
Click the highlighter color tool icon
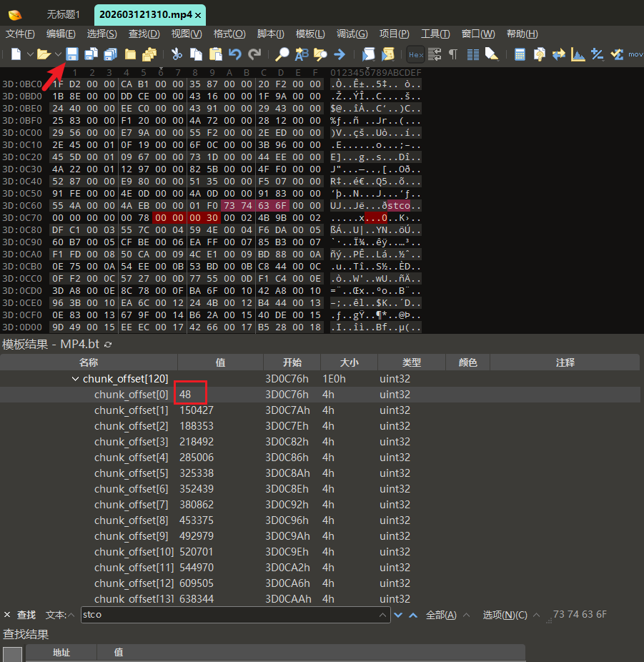[x=492, y=54]
